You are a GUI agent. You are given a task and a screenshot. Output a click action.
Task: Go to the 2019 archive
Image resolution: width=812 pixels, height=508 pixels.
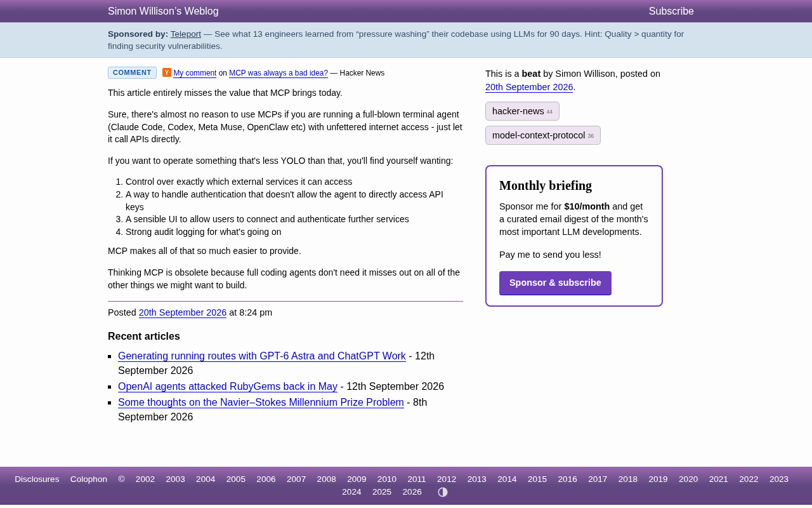(x=658, y=479)
